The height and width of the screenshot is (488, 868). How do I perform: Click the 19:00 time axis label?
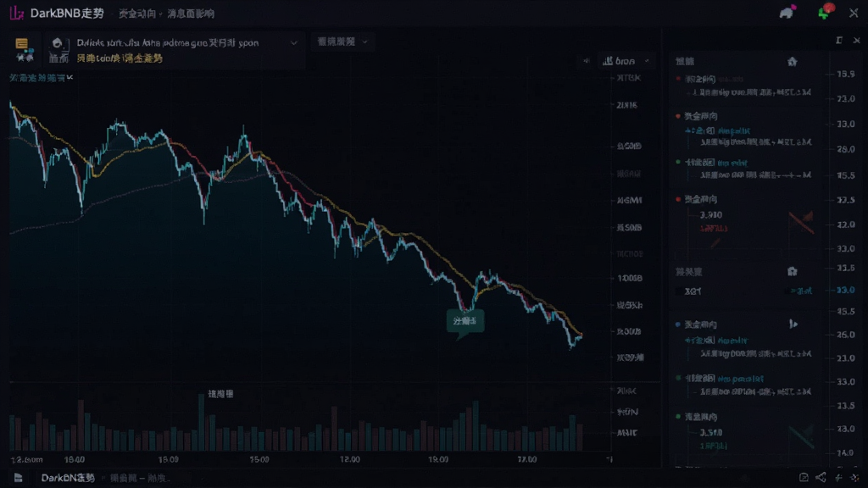[x=438, y=459]
